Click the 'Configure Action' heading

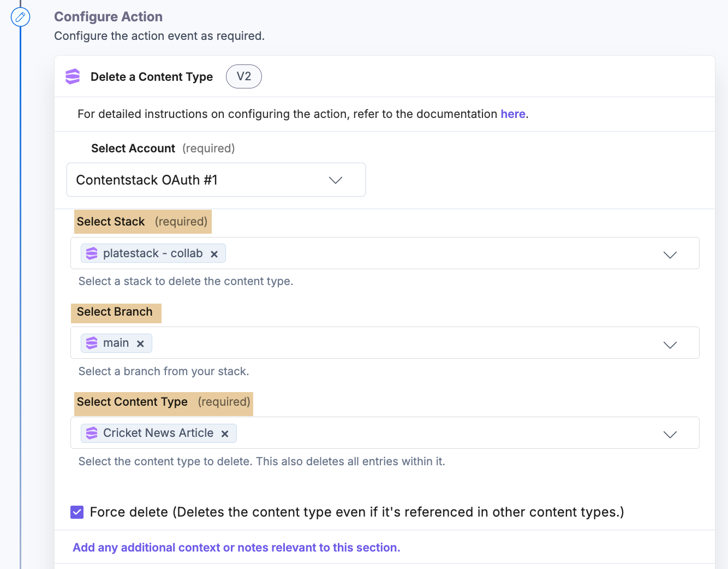(x=108, y=17)
